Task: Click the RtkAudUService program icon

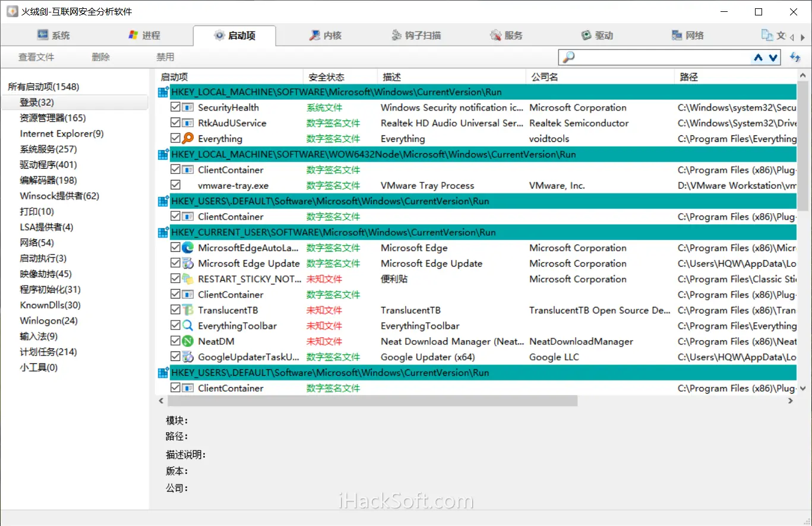Action: 188,123
